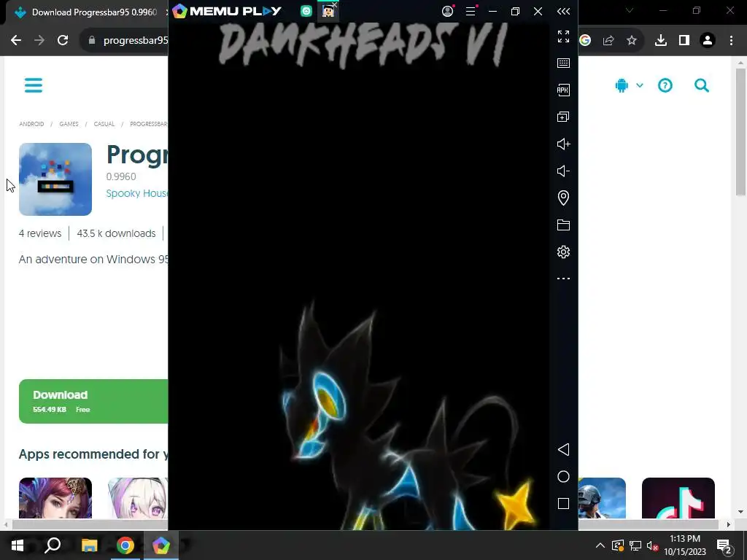Open Chrome downloads icon

coord(661,41)
